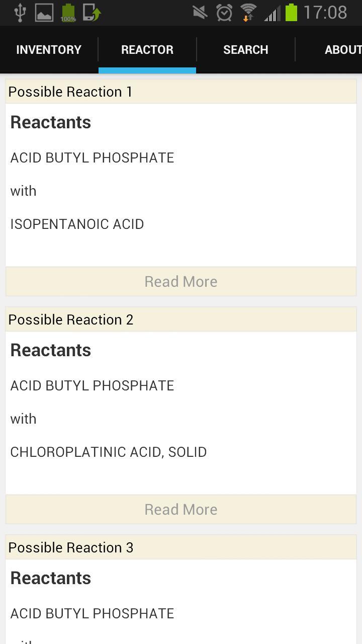Tap the device sync notification icon

92,13
